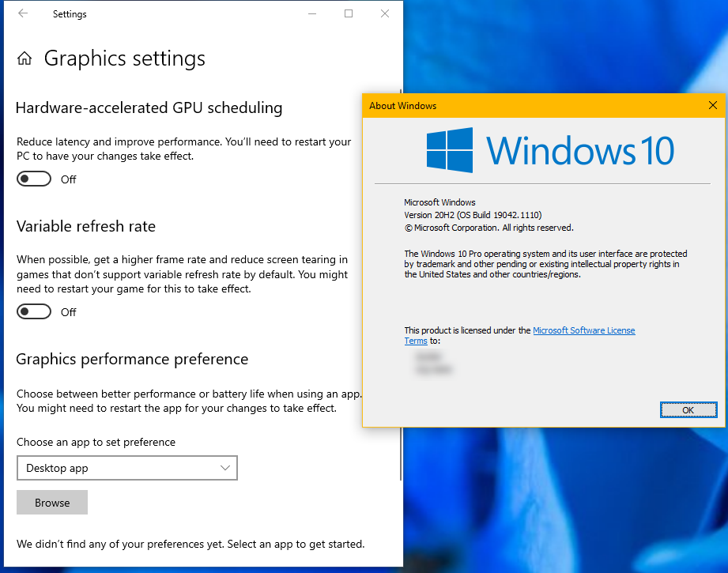Go back using the Settings back arrow
This screenshot has height=573, width=728.
tap(23, 13)
